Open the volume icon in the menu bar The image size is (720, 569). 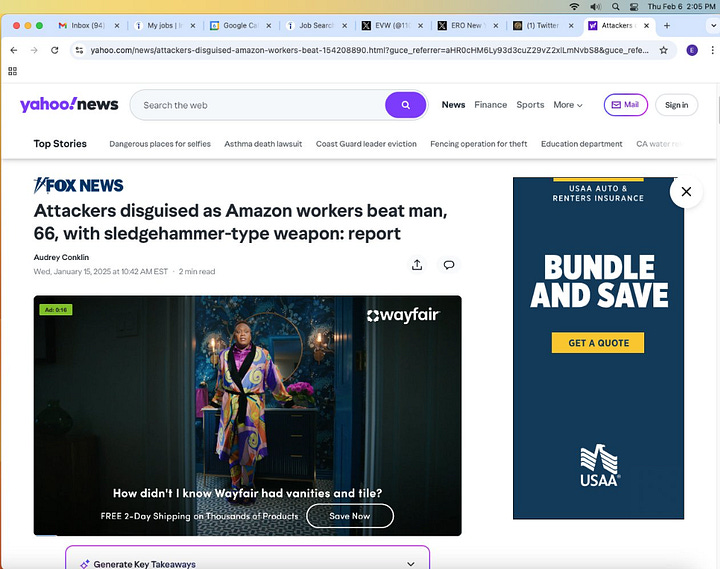pyautogui.click(x=596, y=6)
